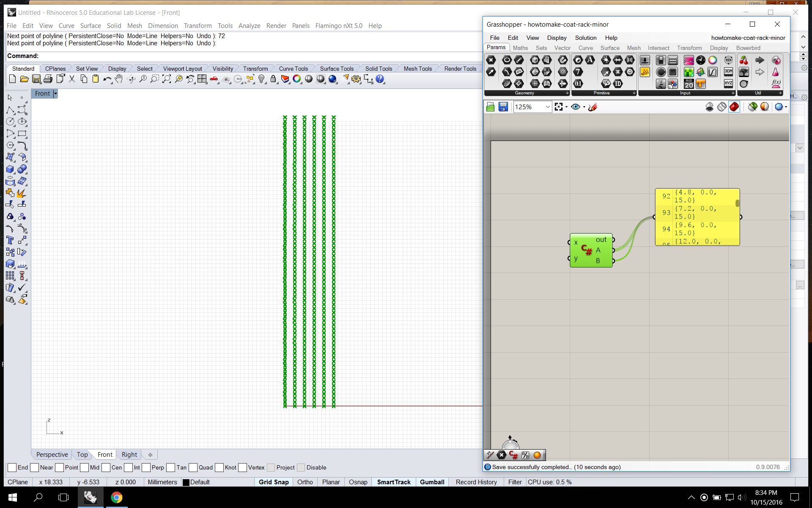Select the Import 3DM component icon
This screenshot has height=508, width=812.
click(728, 72)
